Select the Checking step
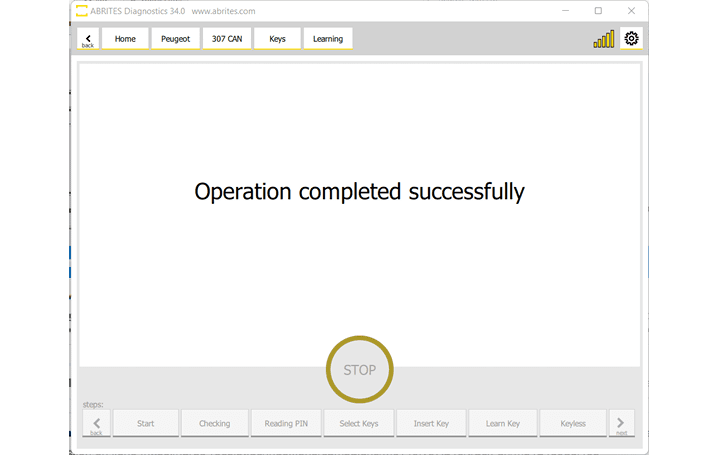Screen dimensions: 719x455 coord(214,423)
